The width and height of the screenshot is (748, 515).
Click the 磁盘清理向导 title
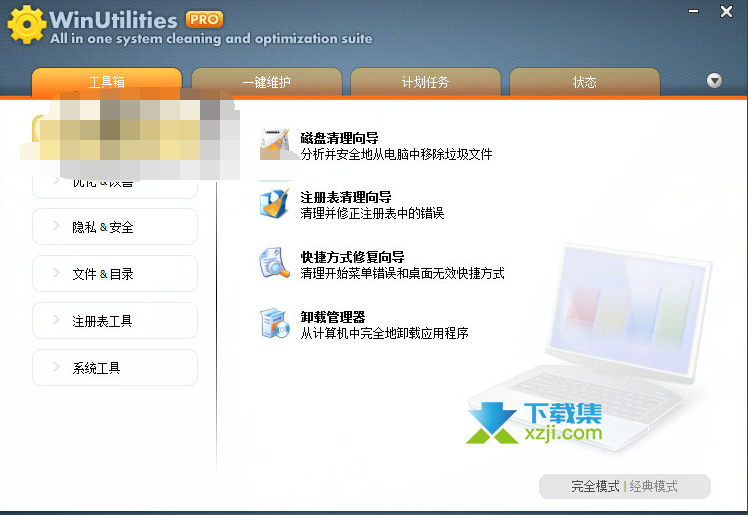[x=340, y=138]
